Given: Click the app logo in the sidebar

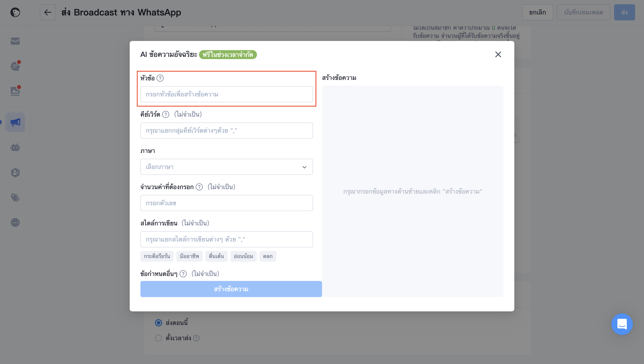Looking at the screenshot, I should point(15,12).
